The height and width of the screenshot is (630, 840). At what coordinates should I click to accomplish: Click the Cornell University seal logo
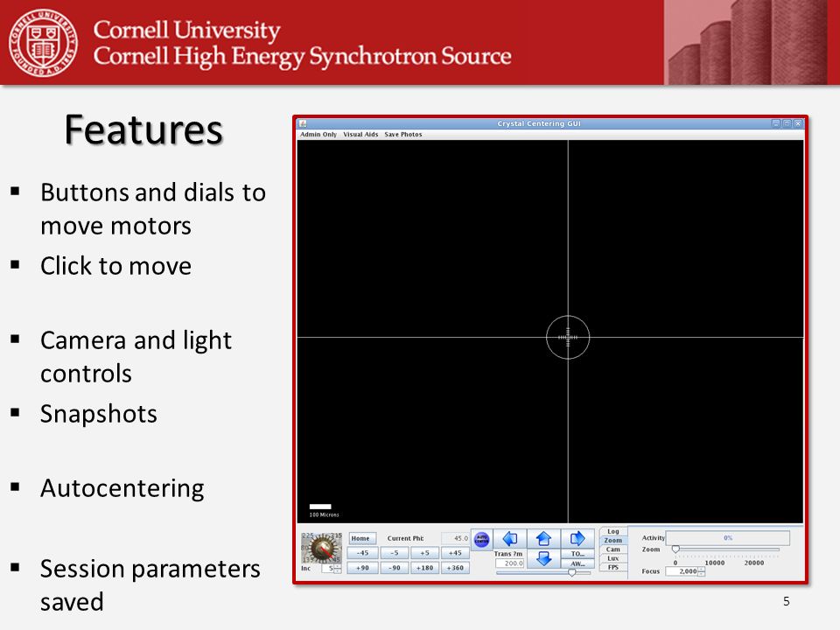pos(43,43)
